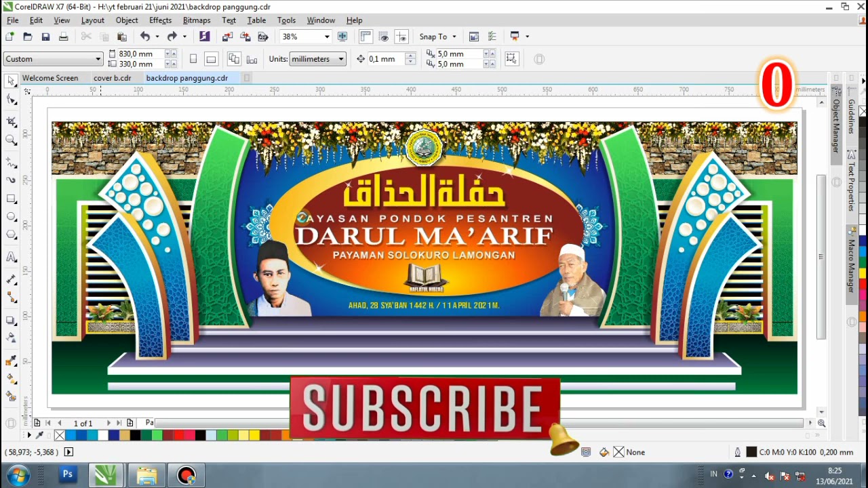Select the Polygon tool

[11, 235]
